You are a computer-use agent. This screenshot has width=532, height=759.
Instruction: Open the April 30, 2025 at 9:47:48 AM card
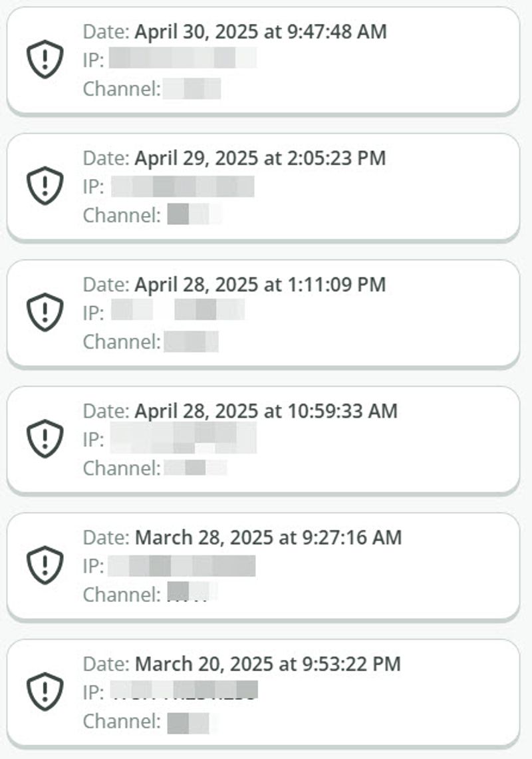pos(263,61)
